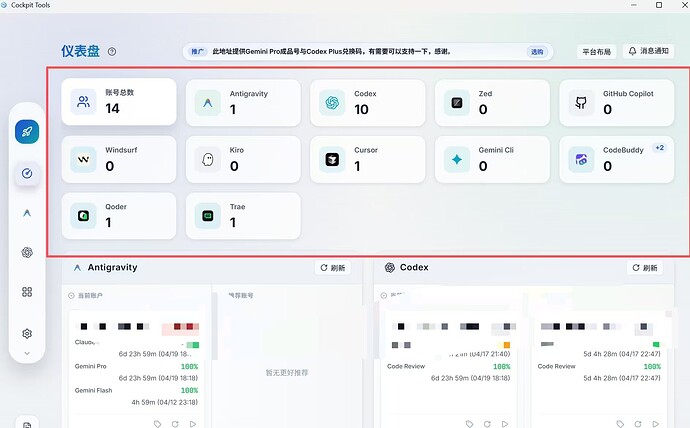Image resolution: width=690 pixels, height=428 pixels.
Task: Click the Gemini Pro quota row label
Action: [x=91, y=366]
